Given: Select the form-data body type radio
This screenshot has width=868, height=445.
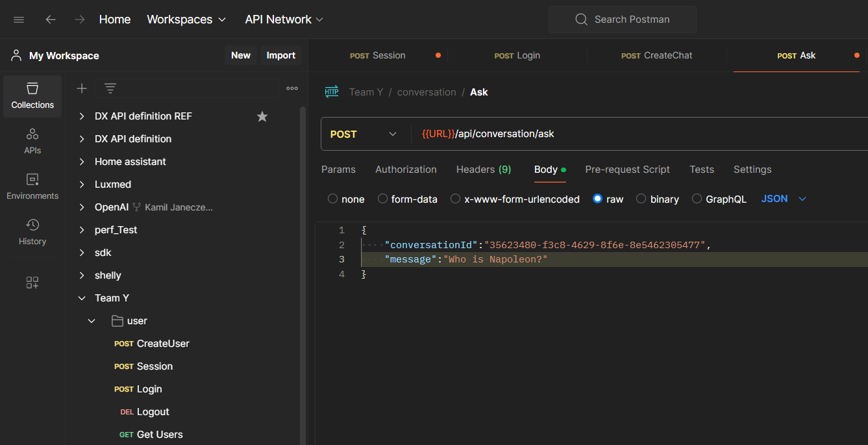Looking at the screenshot, I should click(383, 199).
